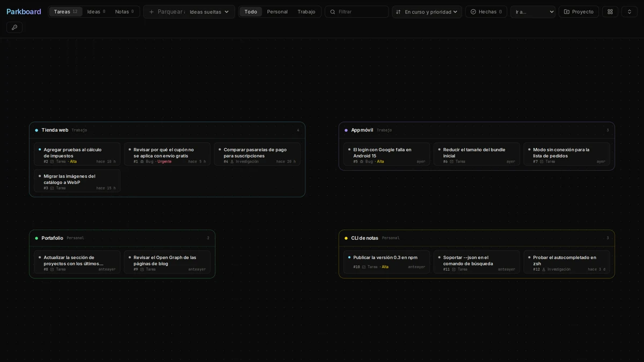Viewport: 644px width, 362px height.
Task: Click the task type icon on card #9
Action: pos(142,269)
